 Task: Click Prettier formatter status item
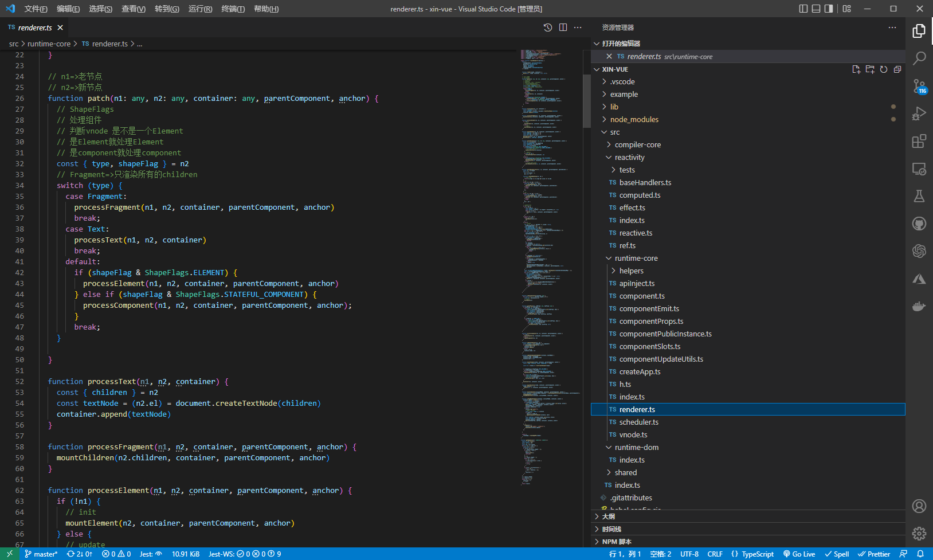pos(874,554)
